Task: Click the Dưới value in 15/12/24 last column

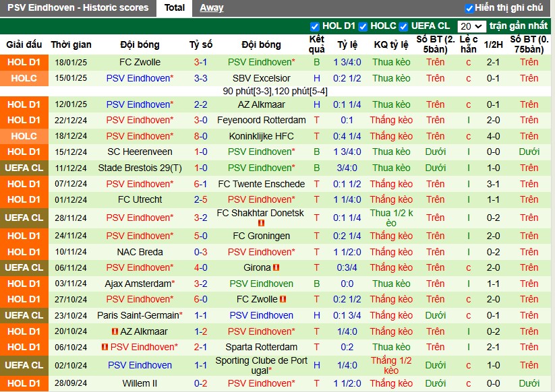Action: point(529,152)
